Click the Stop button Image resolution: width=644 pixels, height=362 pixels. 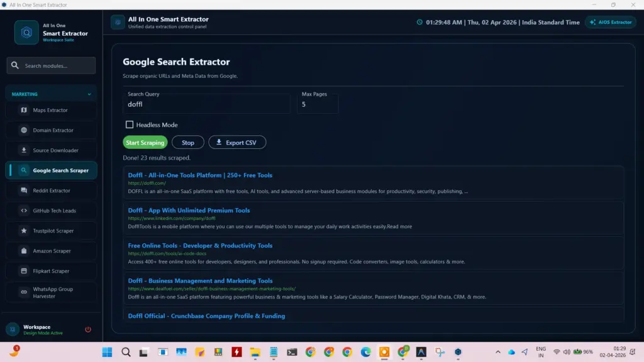point(187,143)
